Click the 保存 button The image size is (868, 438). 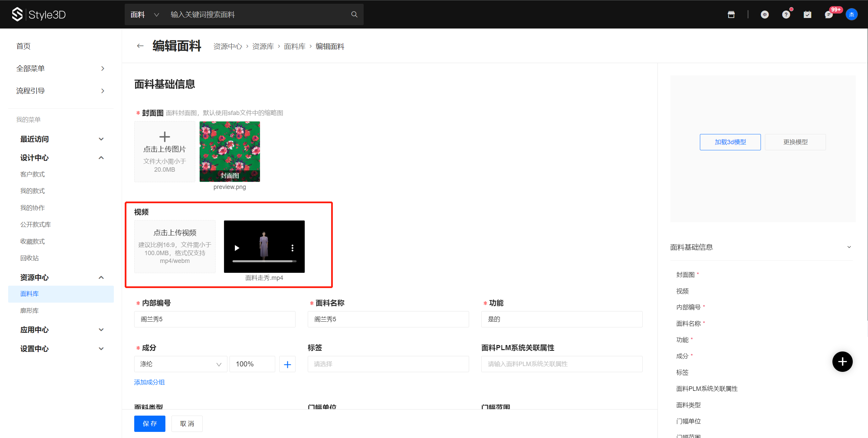click(x=150, y=424)
